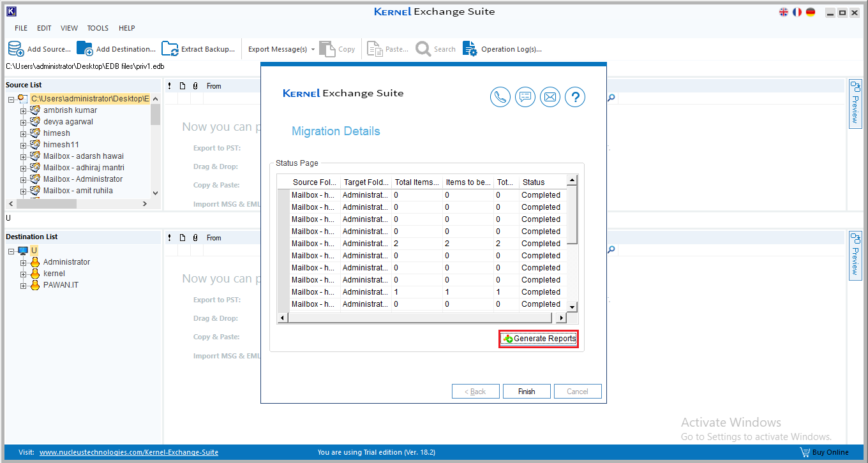
Task: Click the shopping cart Buy Online icon
Action: (805, 452)
